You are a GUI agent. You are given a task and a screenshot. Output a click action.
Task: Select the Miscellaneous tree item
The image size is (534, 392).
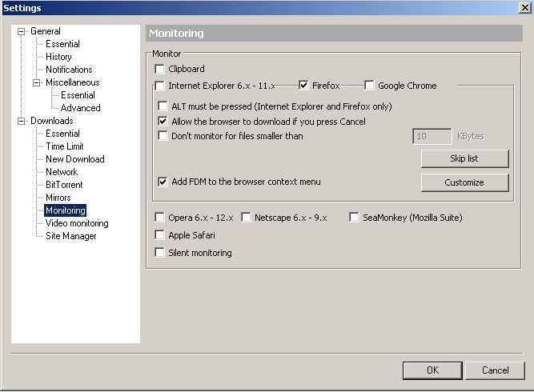pyautogui.click(x=73, y=82)
